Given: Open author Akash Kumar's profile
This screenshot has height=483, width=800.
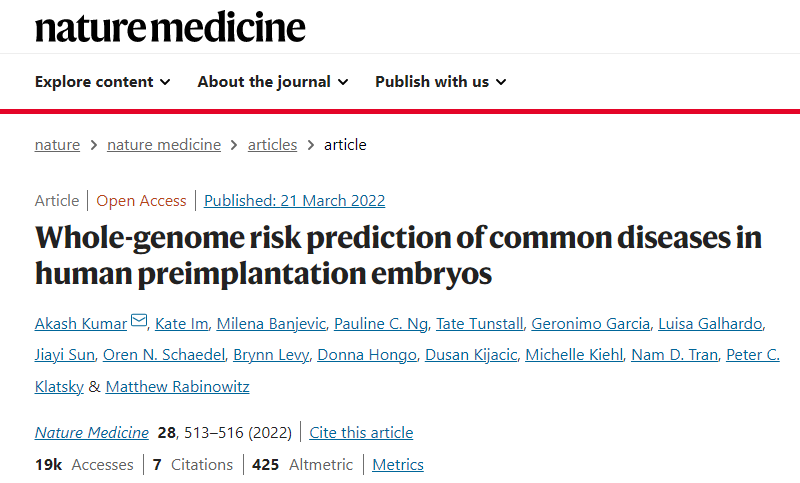Looking at the screenshot, I should (81, 323).
